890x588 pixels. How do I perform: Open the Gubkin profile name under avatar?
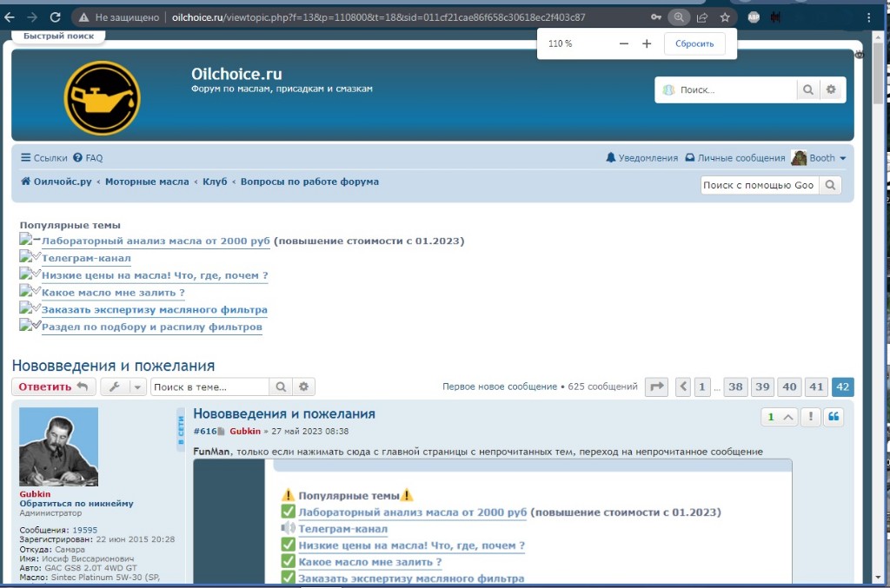pos(35,494)
